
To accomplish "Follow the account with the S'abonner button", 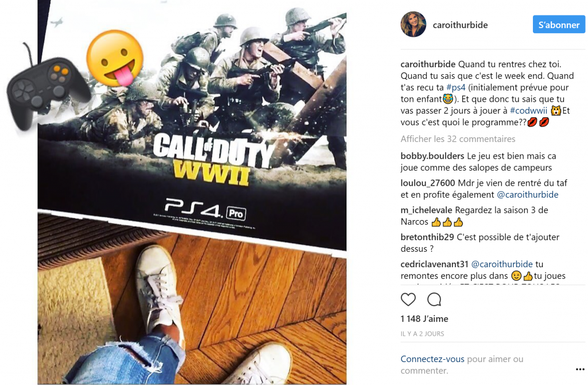I will (x=559, y=25).
